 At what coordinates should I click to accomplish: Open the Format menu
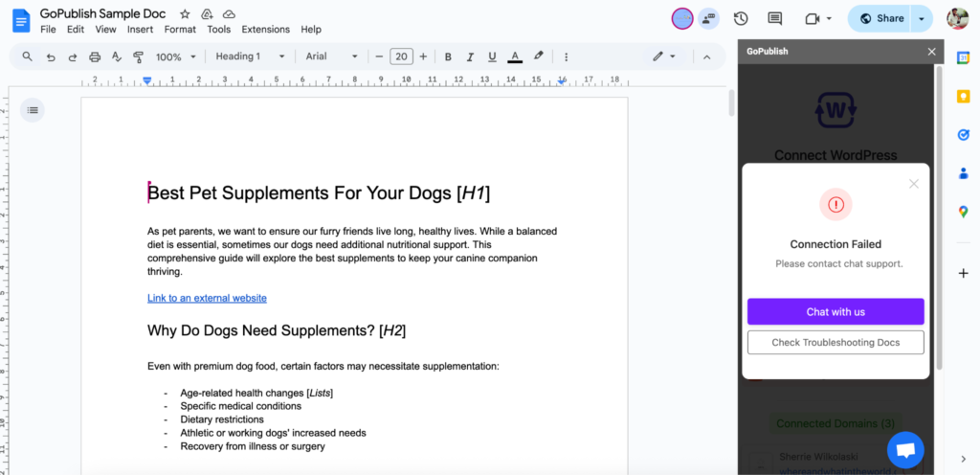pyautogui.click(x=180, y=30)
